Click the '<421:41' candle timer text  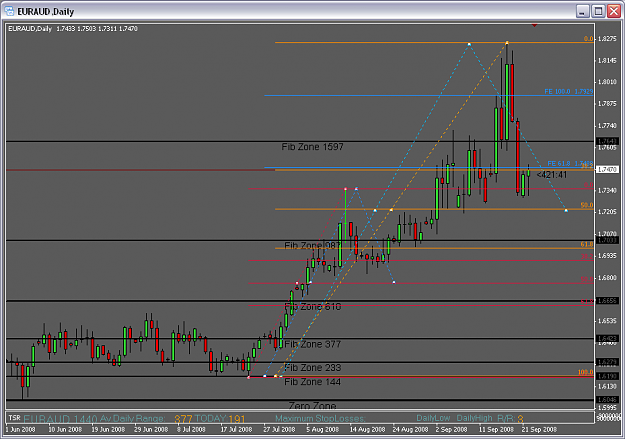pyautogui.click(x=552, y=175)
